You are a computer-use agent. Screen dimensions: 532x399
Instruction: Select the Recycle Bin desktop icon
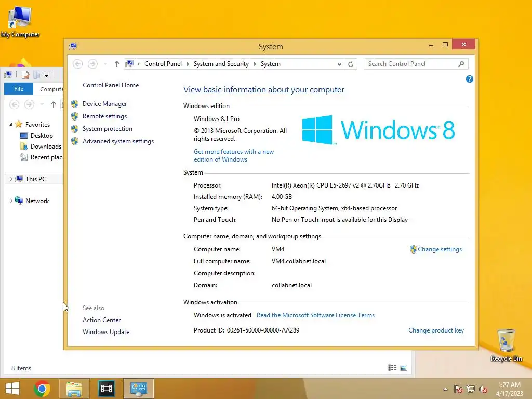coord(506,345)
